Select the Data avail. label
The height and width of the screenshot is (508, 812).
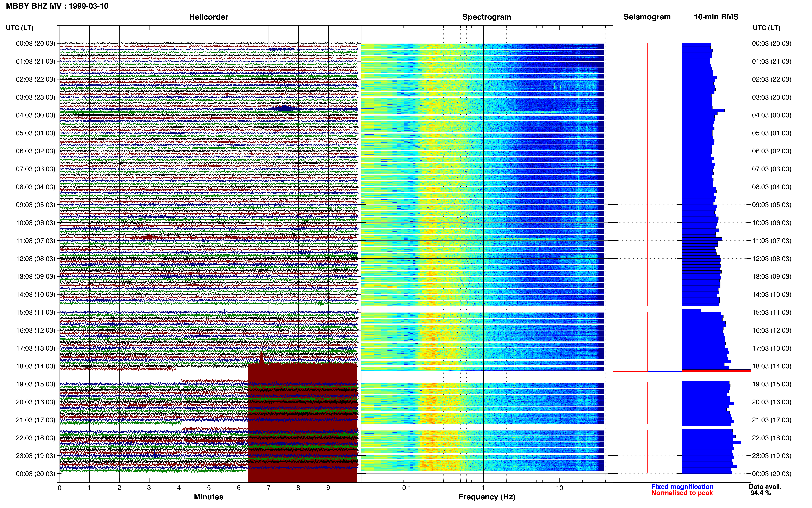(x=765, y=486)
